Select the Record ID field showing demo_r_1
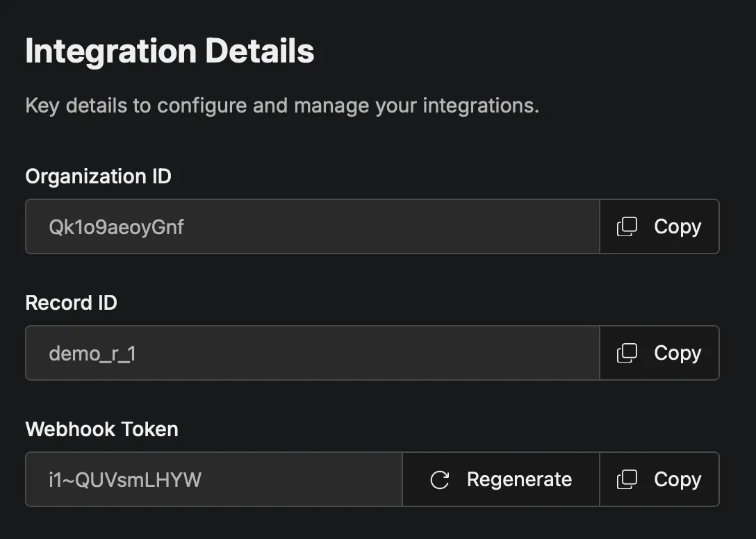Image resolution: width=756 pixels, height=539 pixels. tap(312, 353)
